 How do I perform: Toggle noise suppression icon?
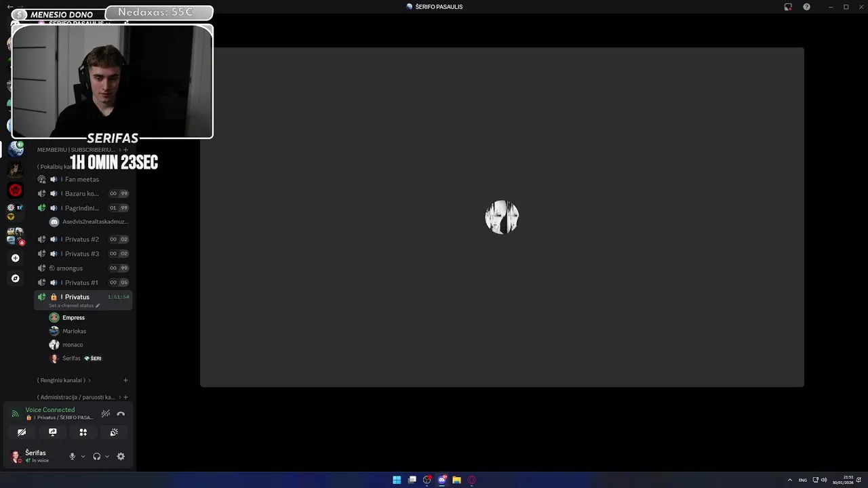pos(106,413)
